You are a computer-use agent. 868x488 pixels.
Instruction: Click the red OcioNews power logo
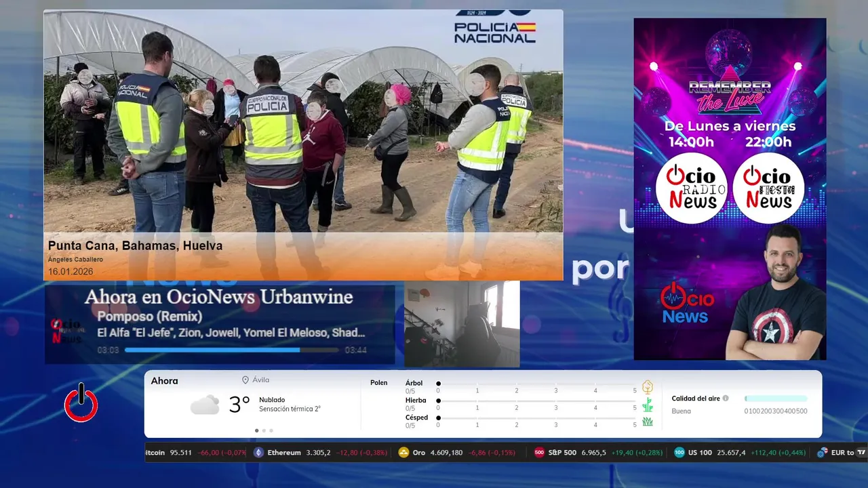click(81, 403)
